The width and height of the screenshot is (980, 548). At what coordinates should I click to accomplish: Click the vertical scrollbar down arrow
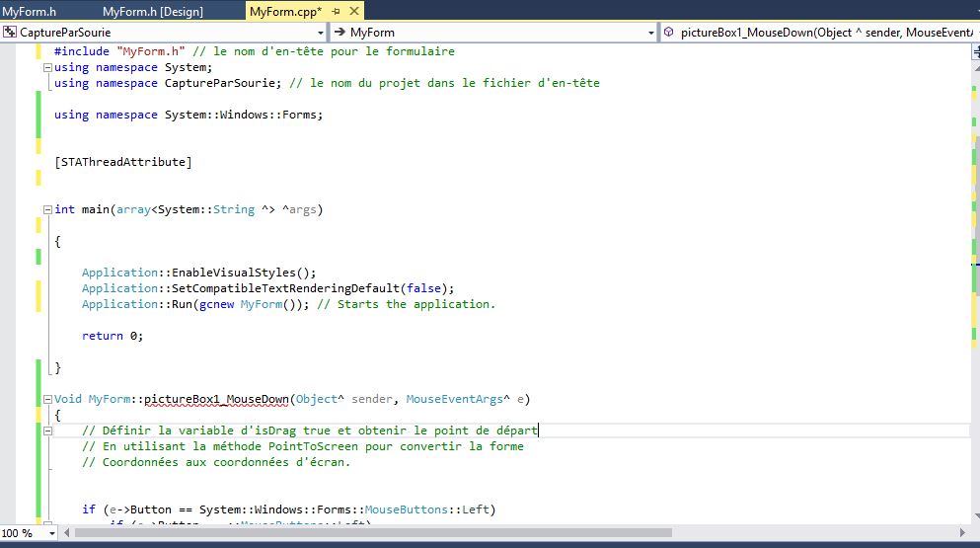click(977, 516)
